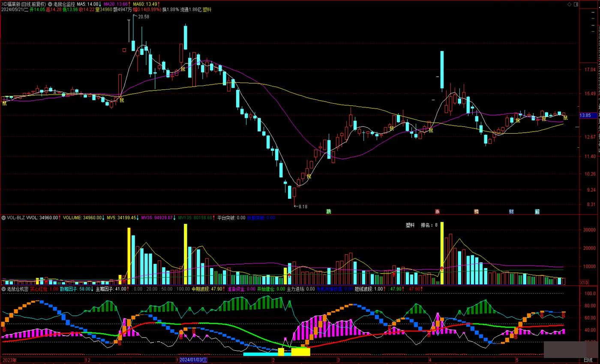Expand the 老鼠仓监控 indicator dropdown arrow
Viewport: 600px width, 364px height.
pyautogui.click(x=51, y=4)
